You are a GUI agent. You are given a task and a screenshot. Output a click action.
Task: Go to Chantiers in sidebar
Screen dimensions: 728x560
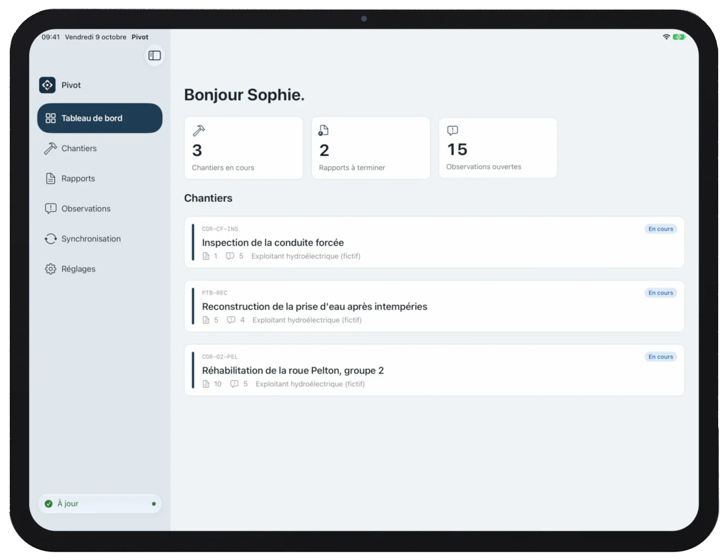(100, 149)
